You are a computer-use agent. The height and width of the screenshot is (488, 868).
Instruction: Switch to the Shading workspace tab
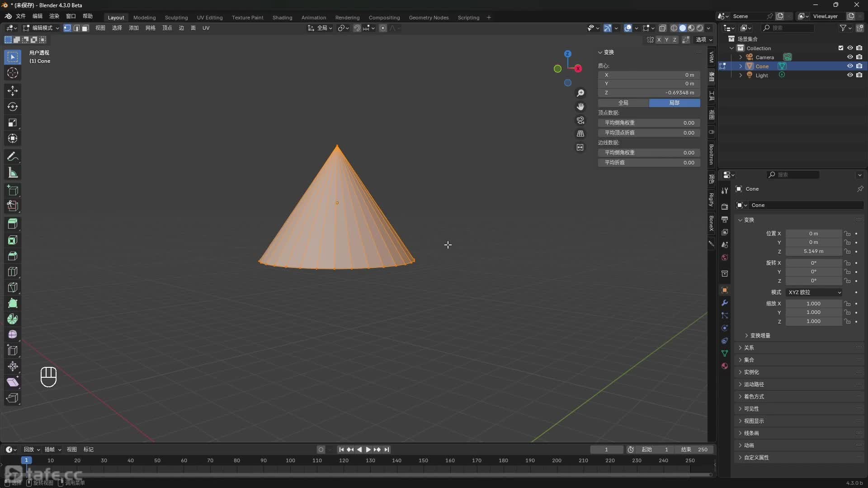(282, 18)
